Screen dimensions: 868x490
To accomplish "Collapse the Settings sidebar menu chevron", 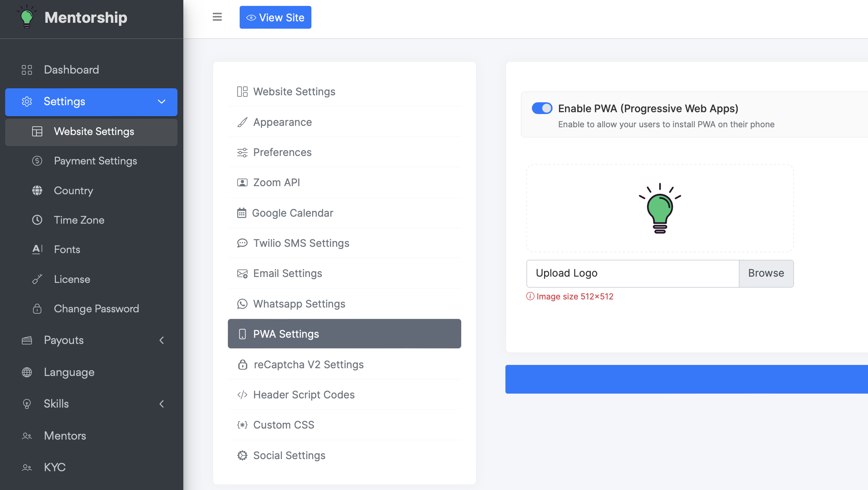I will tap(161, 102).
